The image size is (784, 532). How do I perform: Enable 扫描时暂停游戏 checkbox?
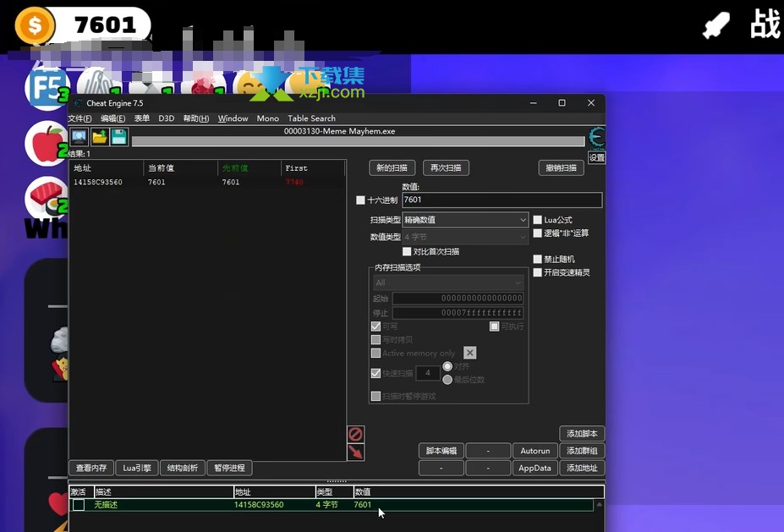[376, 396]
